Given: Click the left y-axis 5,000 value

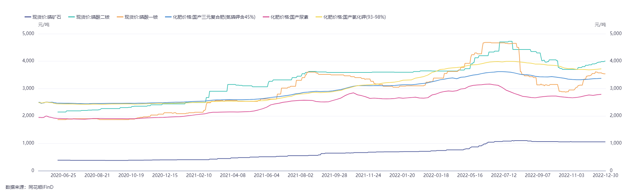Looking at the screenshot, I should click(28, 33).
